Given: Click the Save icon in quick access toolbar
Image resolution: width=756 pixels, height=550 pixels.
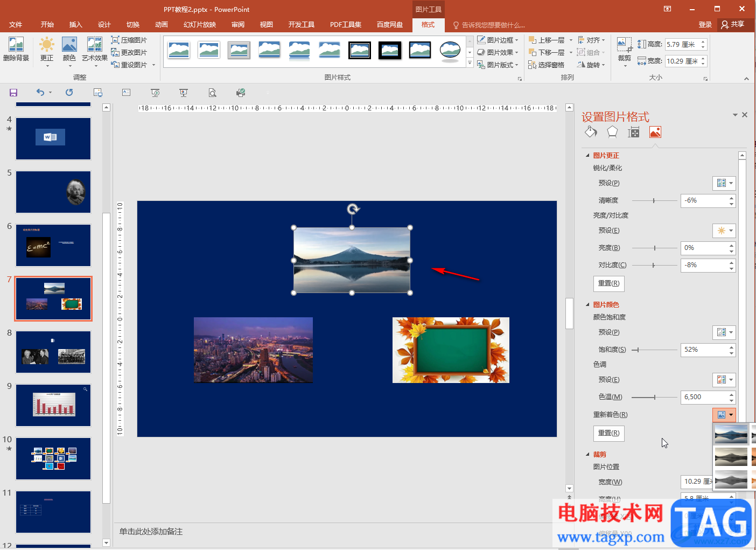Looking at the screenshot, I should [x=13, y=93].
